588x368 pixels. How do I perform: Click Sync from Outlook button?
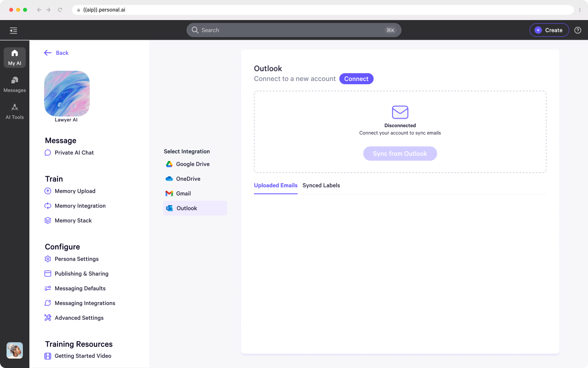(400, 154)
